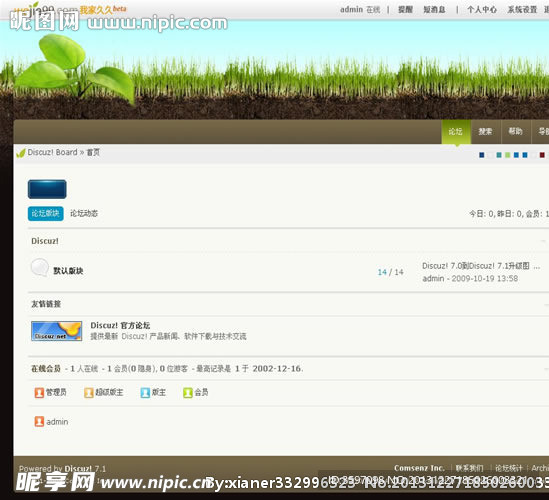549x500 pixels.
Task: Click the 提供最新 Discuz! 产品新闻 description text
Action: [x=168, y=336]
